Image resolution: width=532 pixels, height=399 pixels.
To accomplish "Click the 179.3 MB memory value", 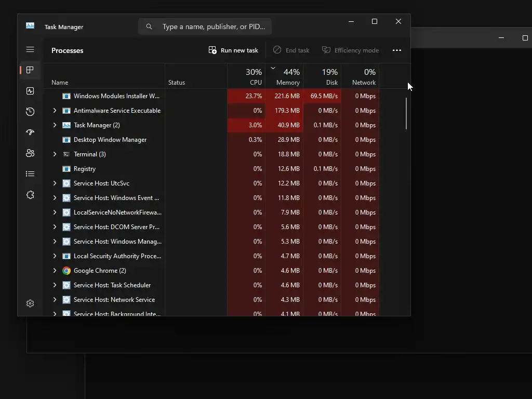I will [287, 111].
